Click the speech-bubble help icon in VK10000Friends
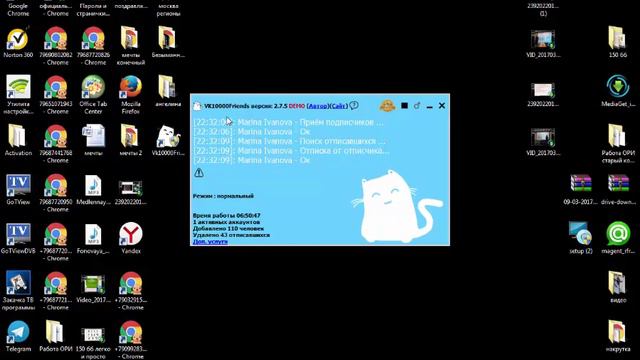The height and width of the screenshot is (360, 640). (x=354, y=106)
